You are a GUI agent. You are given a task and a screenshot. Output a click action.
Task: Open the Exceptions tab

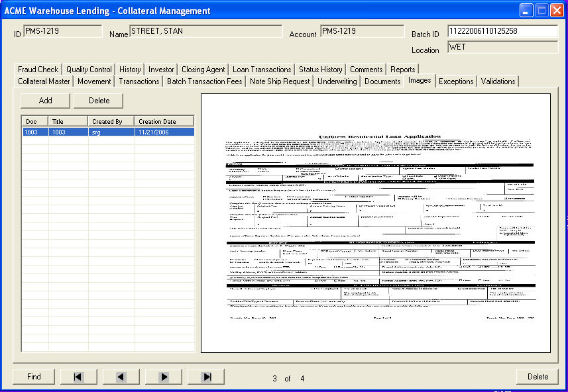click(456, 81)
